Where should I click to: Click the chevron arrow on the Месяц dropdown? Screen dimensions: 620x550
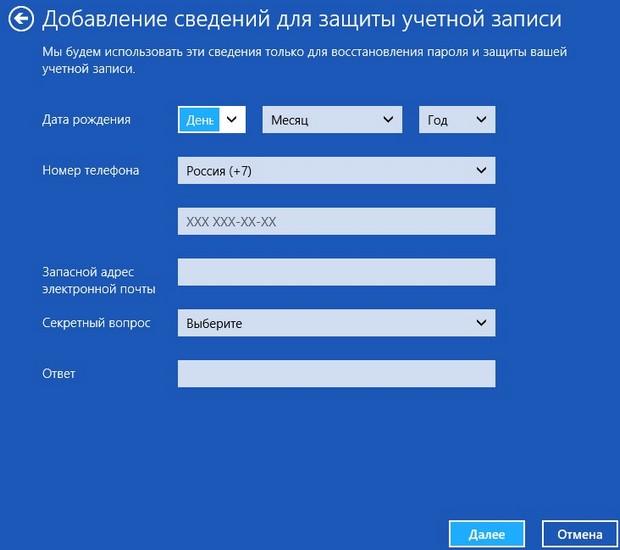point(388,120)
